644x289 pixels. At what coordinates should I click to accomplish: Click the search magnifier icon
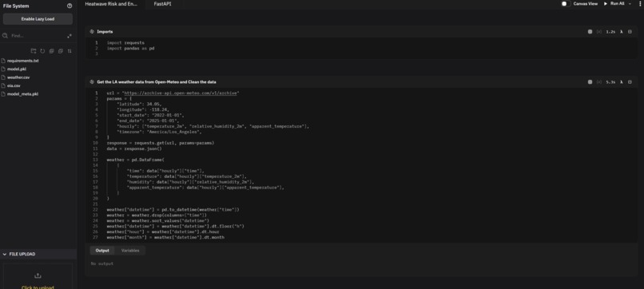6,36
